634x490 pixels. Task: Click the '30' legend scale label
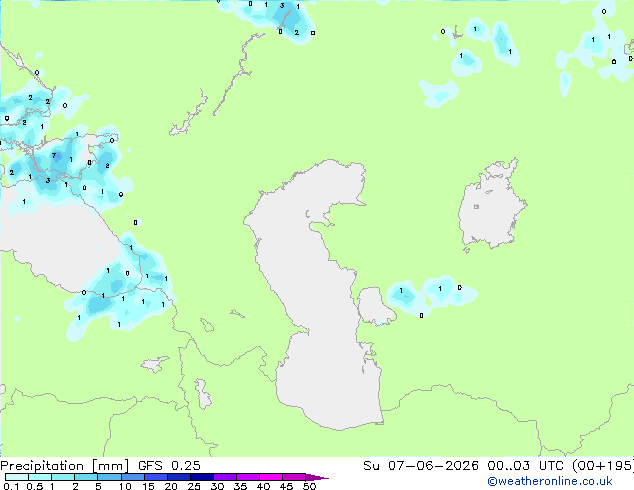[x=217, y=486]
